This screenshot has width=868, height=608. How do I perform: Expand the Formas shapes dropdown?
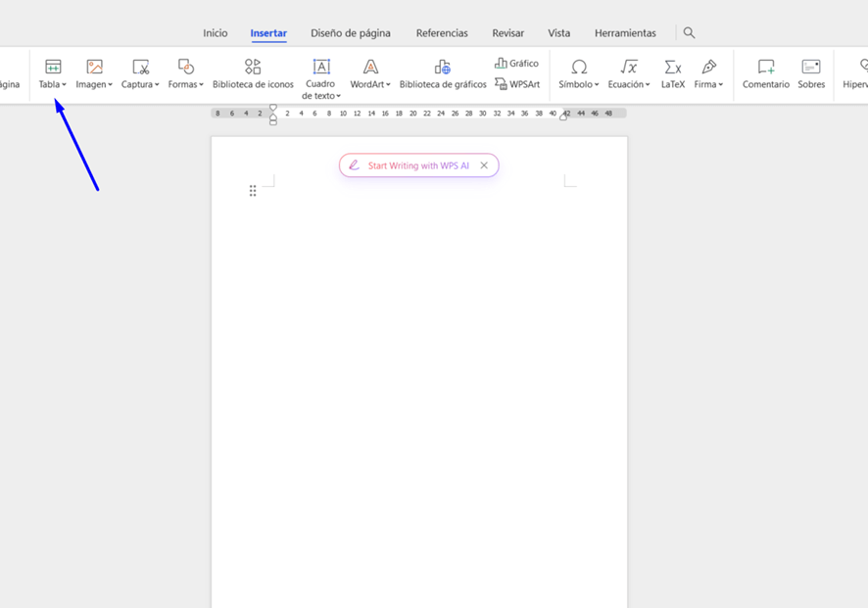pyautogui.click(x=201, y=85)
